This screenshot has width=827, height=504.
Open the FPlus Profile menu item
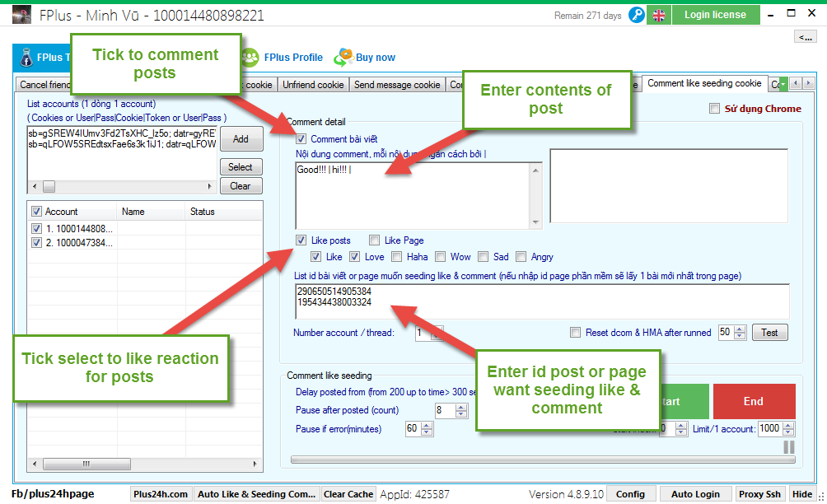[x=293, y=58]
